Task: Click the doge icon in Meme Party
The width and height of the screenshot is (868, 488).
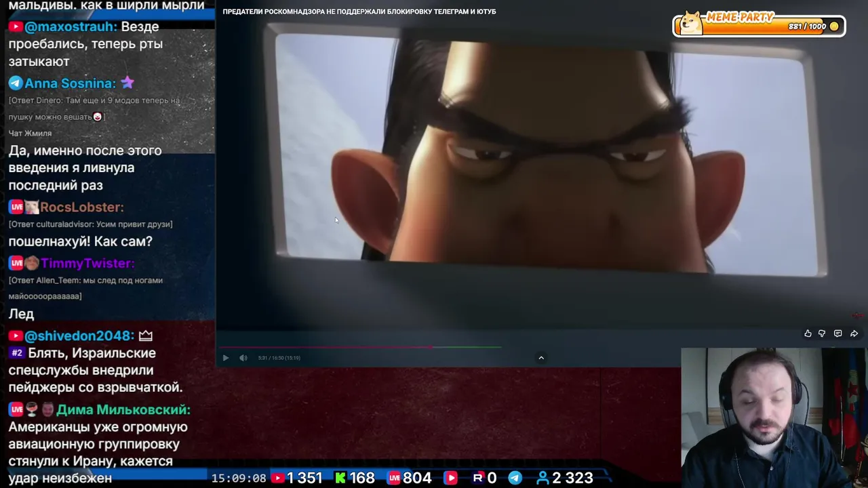Action: pyautogui.click(x=690, y=24)
